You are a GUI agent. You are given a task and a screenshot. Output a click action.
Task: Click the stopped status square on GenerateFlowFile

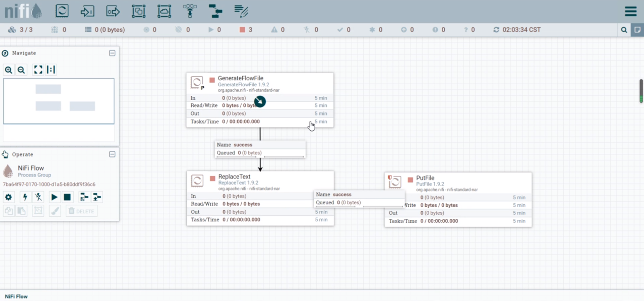pos(212,80)
